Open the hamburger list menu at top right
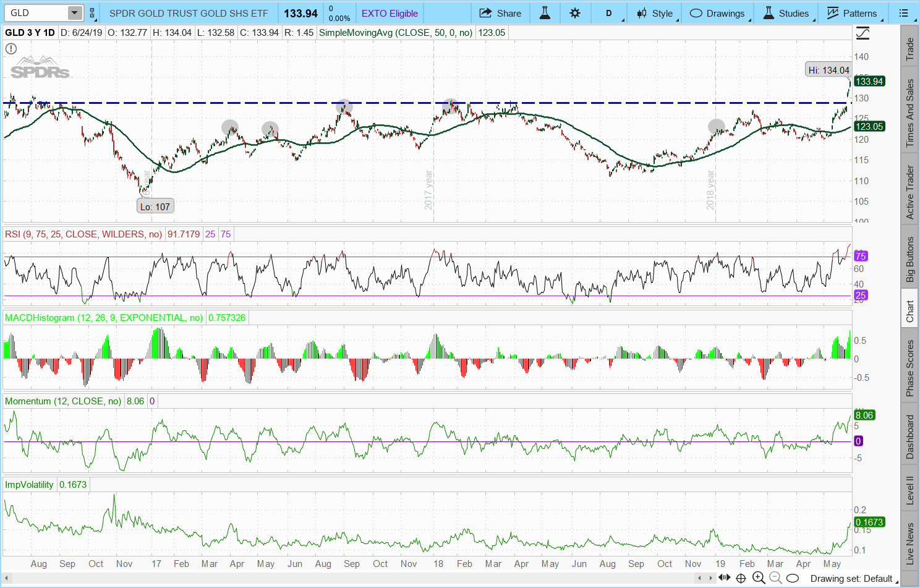Image resolution: width=920 pixels, height=588 pixels. 903,13
